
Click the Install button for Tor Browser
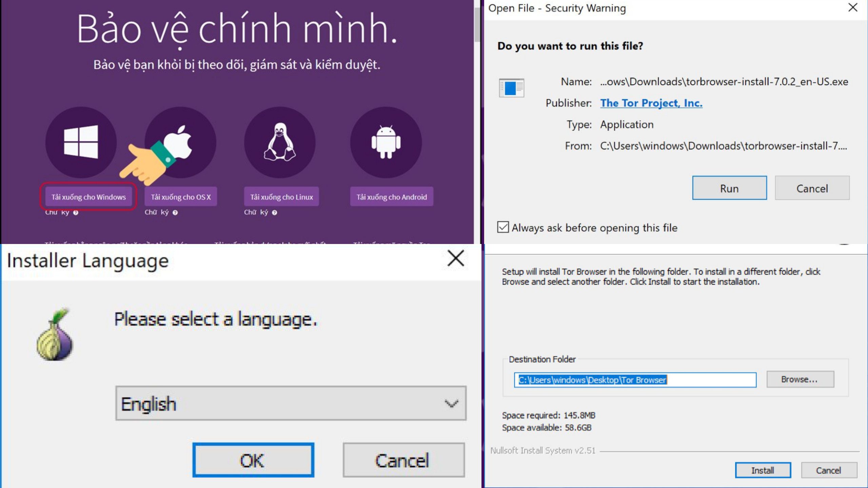pos(764,470)
